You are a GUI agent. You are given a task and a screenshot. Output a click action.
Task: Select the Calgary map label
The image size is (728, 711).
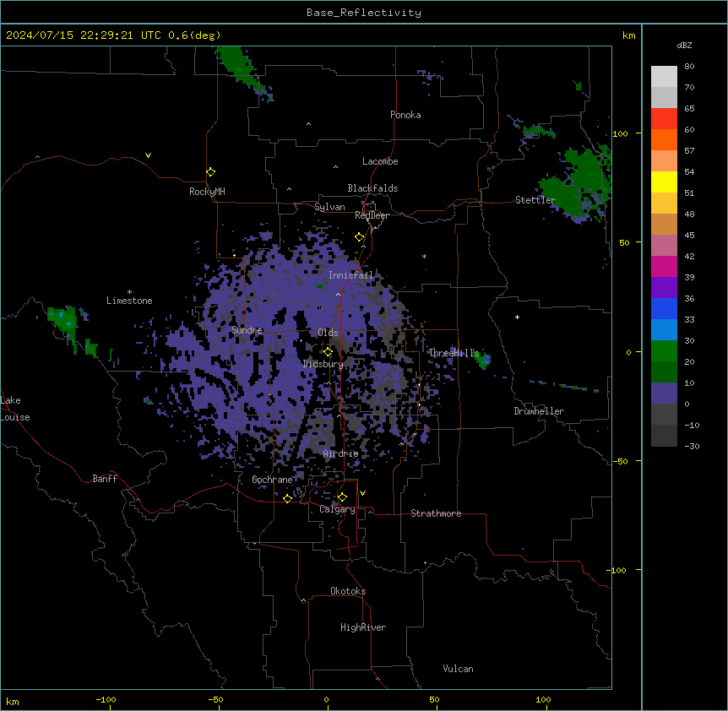(x=337, y=509)
